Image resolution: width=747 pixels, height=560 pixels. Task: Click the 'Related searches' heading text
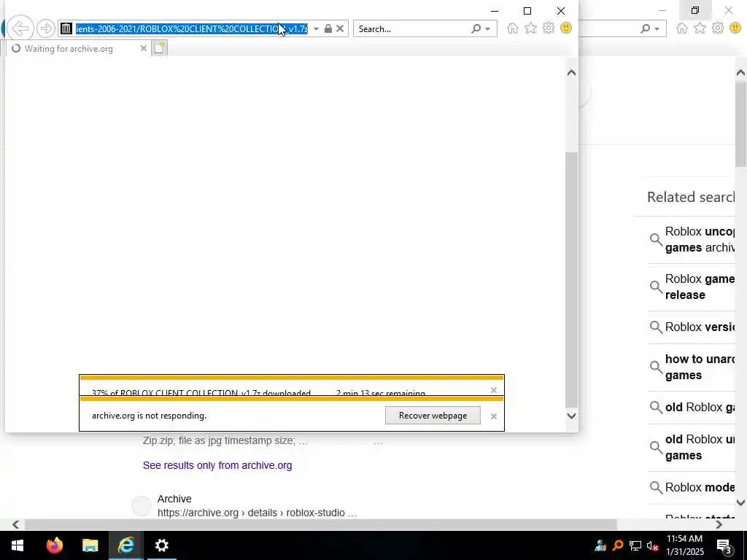click(x=691, y=197)
